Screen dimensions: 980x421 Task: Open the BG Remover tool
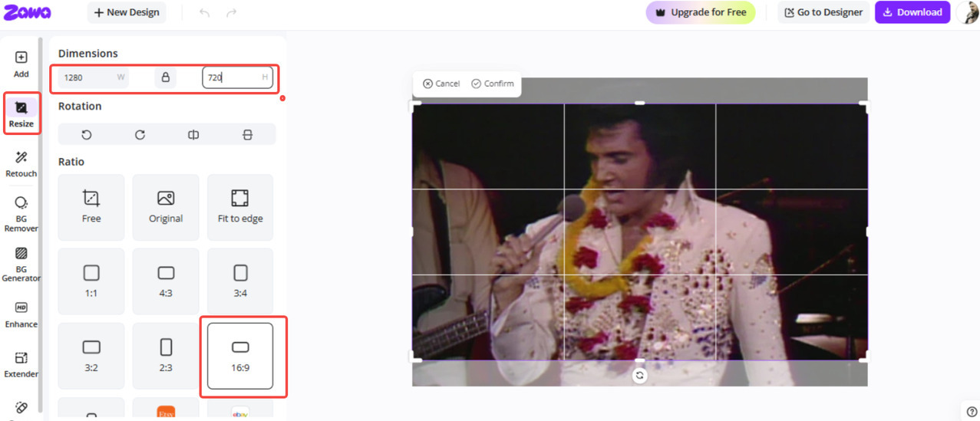click(21, 214)
